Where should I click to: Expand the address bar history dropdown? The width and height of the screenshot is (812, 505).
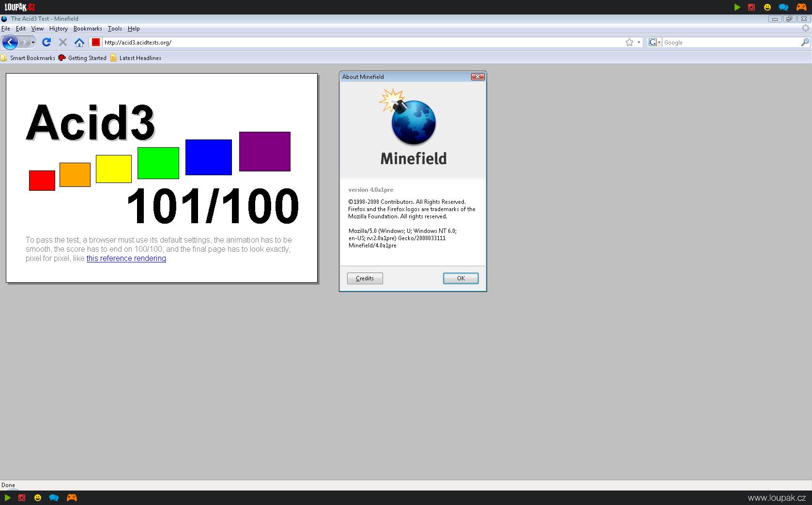pyautogui.click(x=639, y=43)
